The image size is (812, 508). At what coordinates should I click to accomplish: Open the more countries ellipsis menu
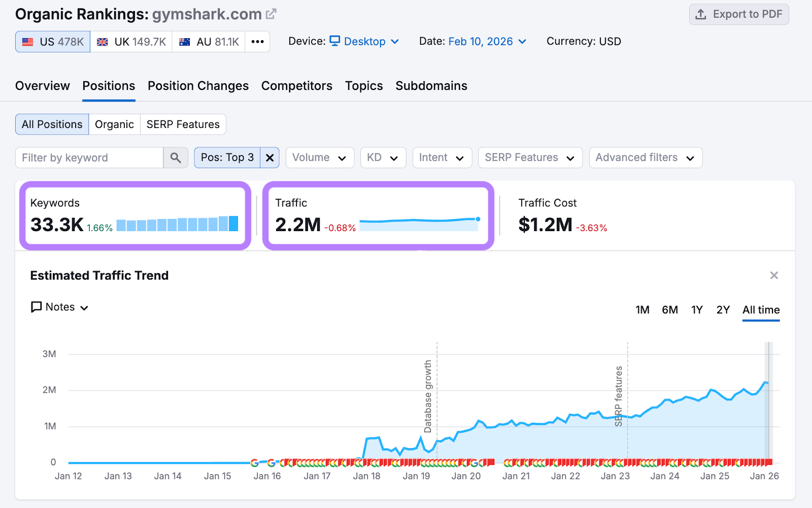(x=257, y=42)
